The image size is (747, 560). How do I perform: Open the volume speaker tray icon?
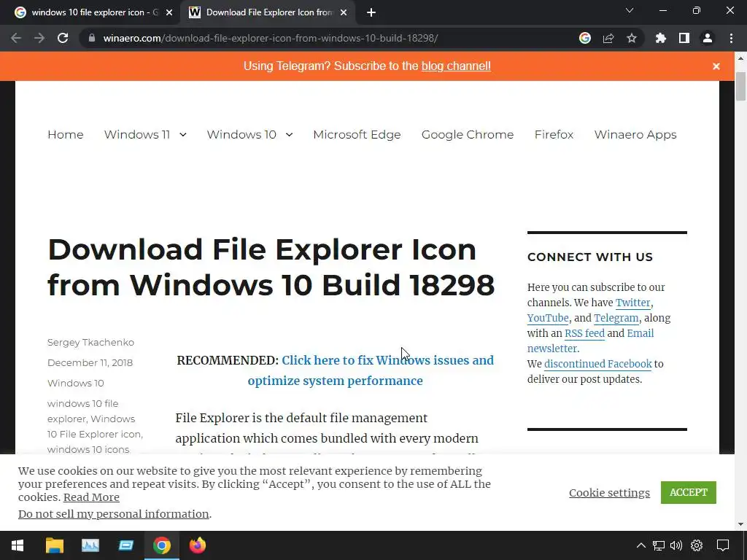tap(676, 545)
